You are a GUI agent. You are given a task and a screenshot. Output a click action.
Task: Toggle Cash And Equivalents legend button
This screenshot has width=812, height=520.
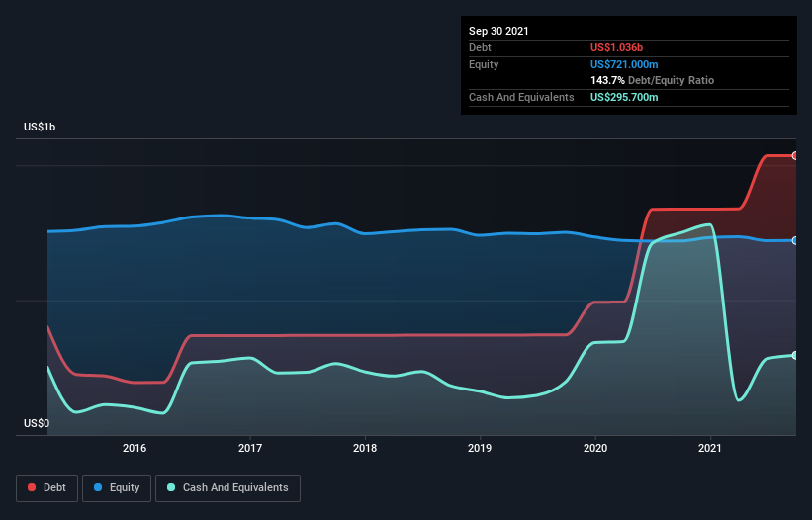[227, 488]
